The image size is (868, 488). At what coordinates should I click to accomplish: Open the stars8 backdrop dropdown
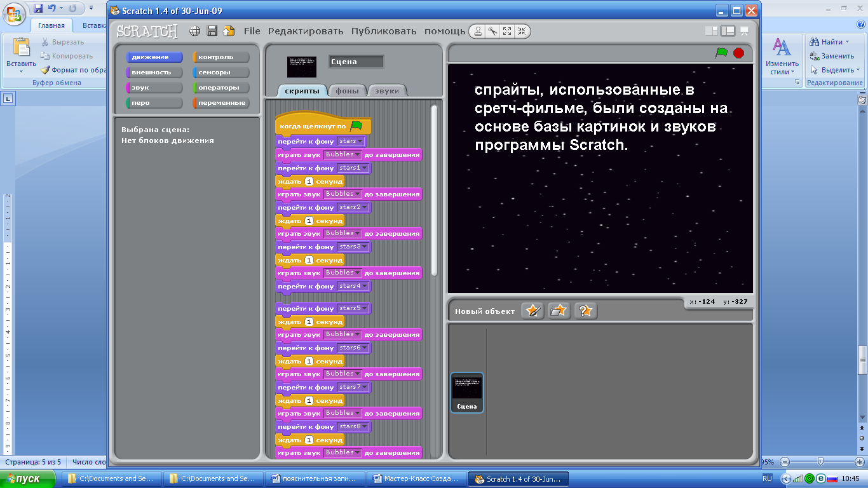pos(353,426)
